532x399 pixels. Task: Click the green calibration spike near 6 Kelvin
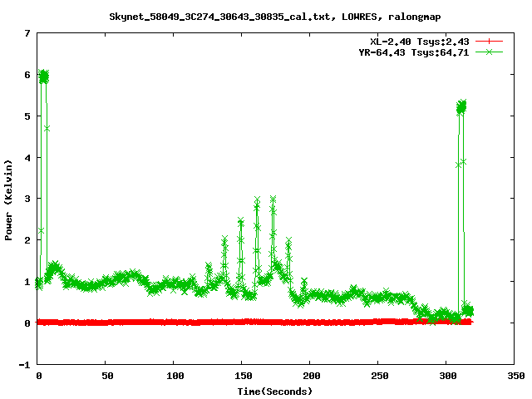pos(44,77)
